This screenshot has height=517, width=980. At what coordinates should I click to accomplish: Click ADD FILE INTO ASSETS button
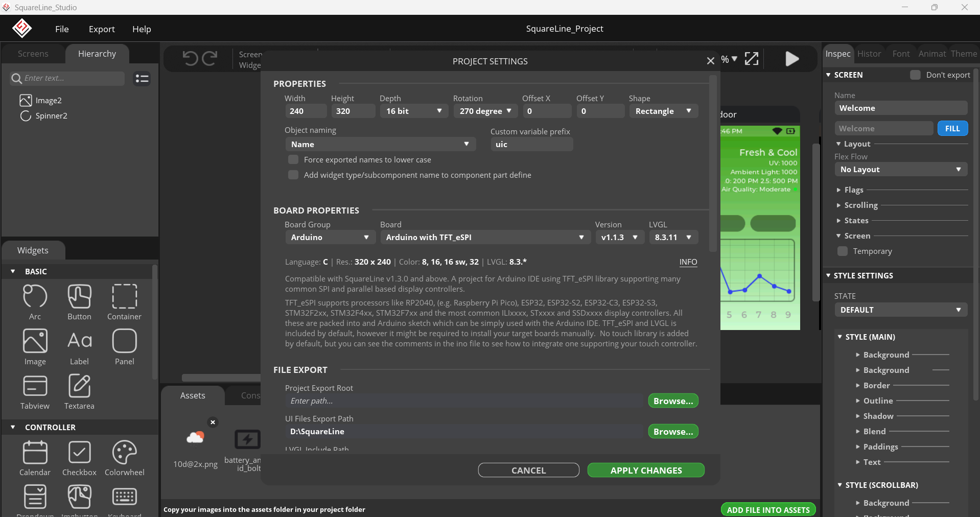pyautogui.click(x=768, y=509)
